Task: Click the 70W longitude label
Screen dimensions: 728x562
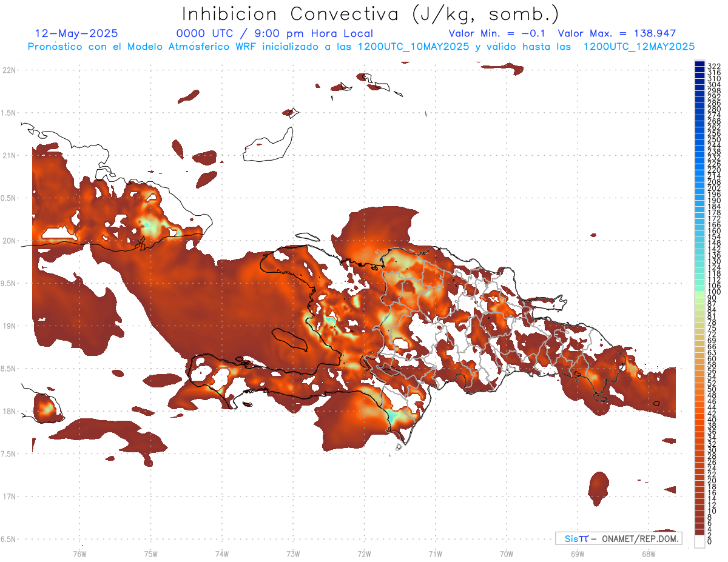Action: (x=506, y=554)
